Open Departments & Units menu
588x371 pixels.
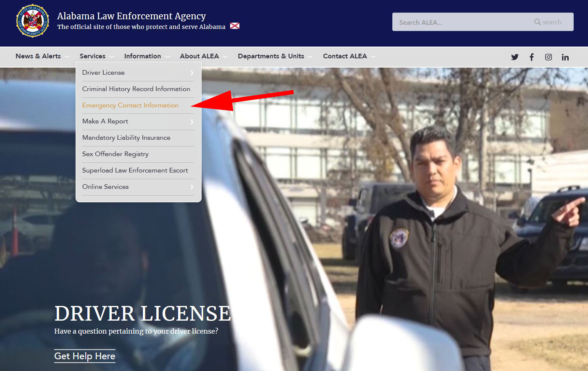271,56
